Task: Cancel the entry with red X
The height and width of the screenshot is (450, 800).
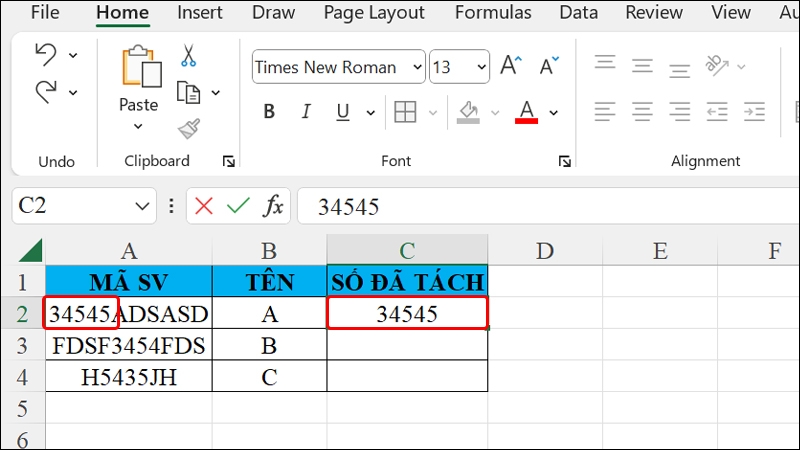Action: click(204, 206)
